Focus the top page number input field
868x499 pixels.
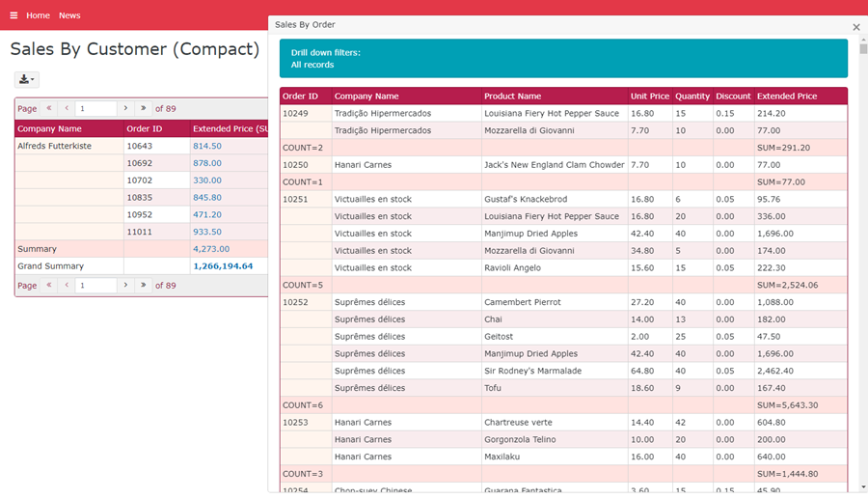(x=95, y=109)
